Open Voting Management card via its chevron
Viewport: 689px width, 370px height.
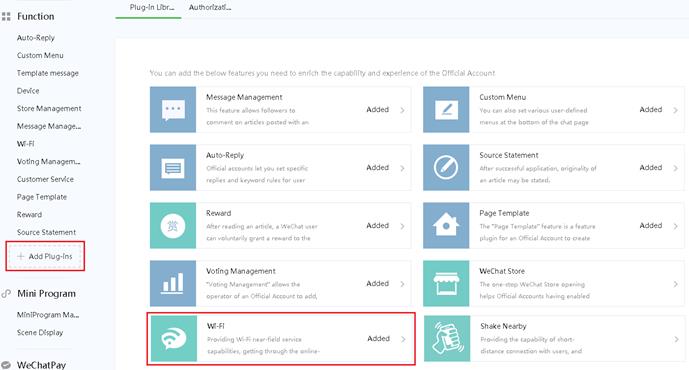[x=402, y=284]
